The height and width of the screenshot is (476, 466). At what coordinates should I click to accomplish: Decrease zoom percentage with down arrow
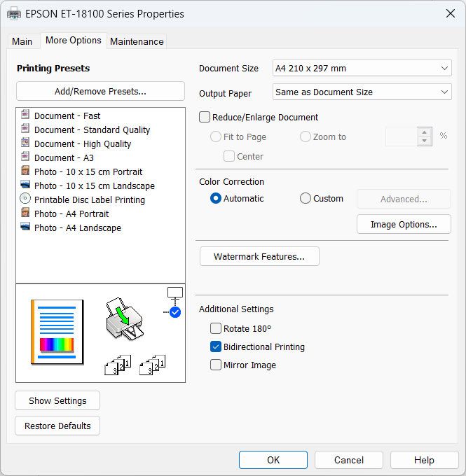pos(425,141)
